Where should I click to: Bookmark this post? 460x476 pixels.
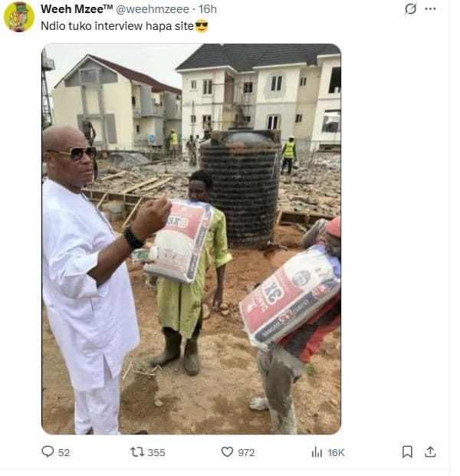407,452
